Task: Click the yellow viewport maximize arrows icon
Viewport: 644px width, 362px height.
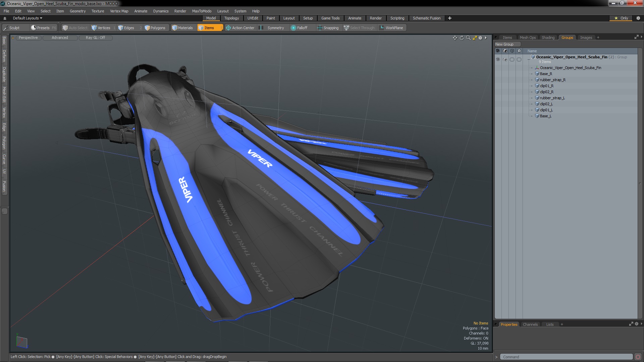Action: (475, 38)
